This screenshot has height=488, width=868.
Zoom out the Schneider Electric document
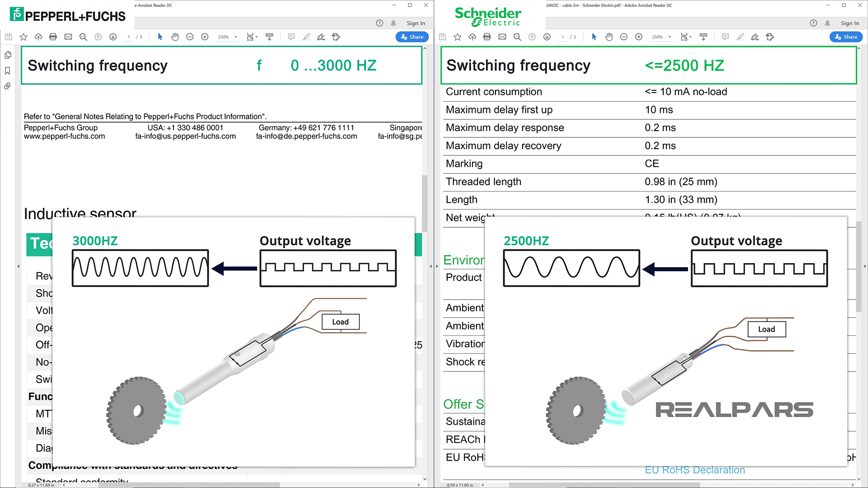[624, 37]
